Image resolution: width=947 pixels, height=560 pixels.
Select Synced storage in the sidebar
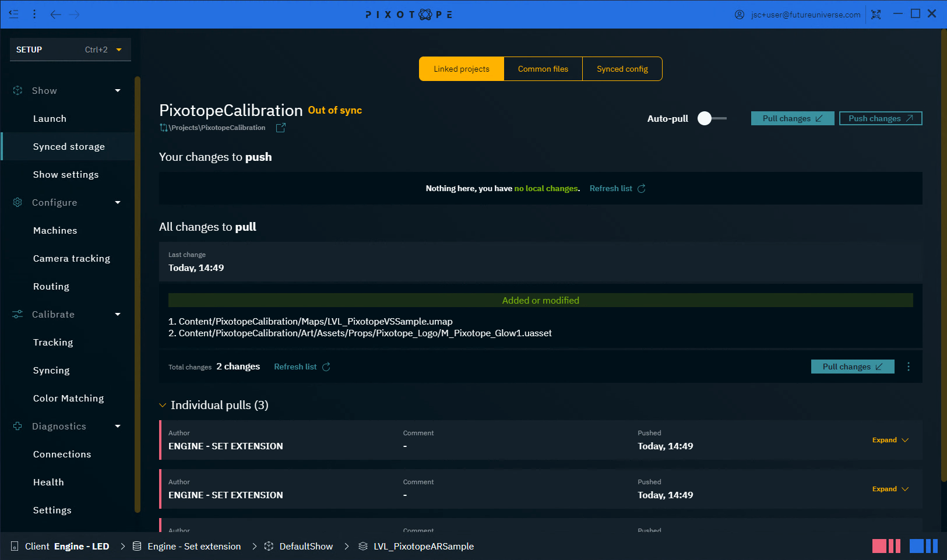pyautogui.click(x=68, y=146)
